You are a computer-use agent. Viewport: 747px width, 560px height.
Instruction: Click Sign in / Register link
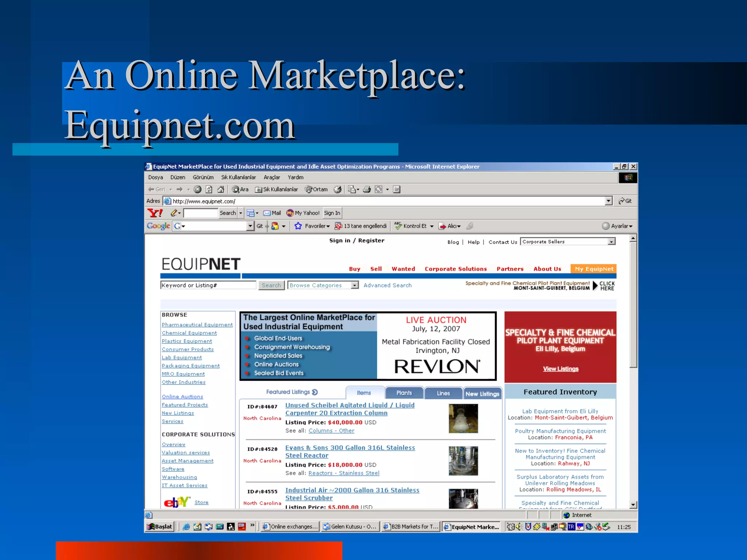click(357, 240)
